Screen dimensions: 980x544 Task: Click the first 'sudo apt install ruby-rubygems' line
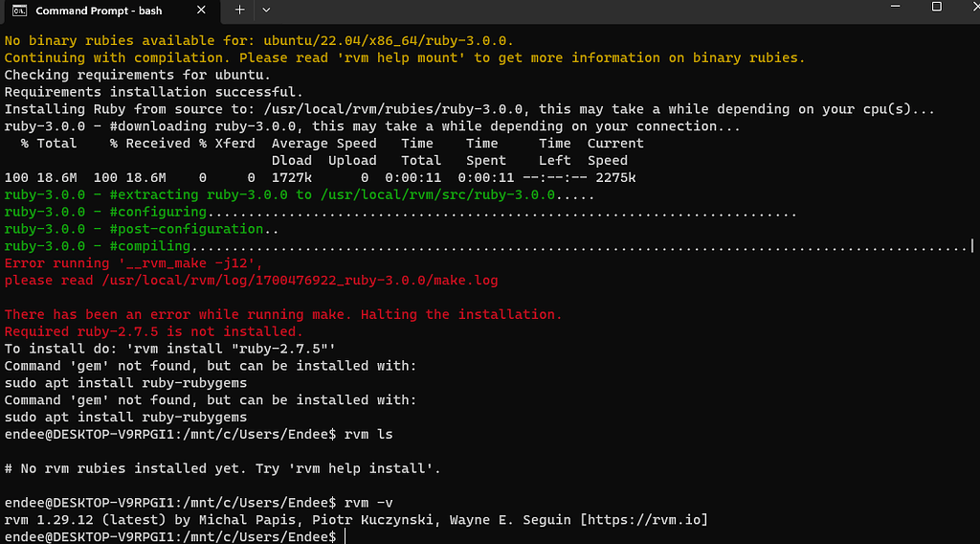[125, 383]
